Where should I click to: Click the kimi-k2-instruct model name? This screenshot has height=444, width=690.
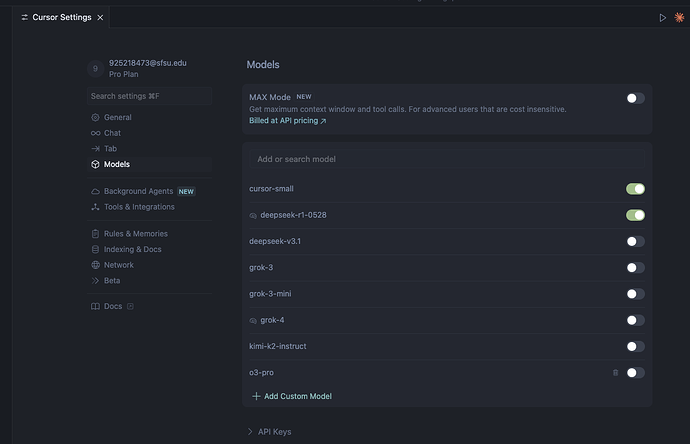coord(278,346)
